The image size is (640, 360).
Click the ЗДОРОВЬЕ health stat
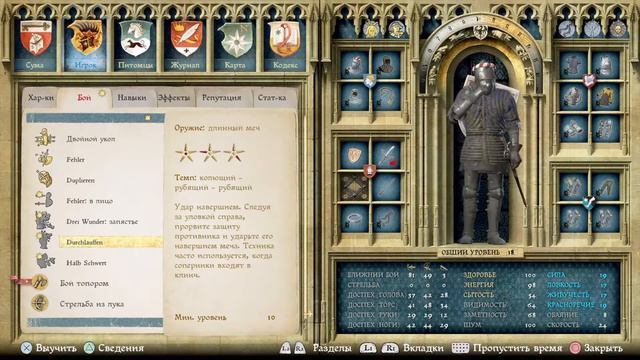tap(500, 275)
